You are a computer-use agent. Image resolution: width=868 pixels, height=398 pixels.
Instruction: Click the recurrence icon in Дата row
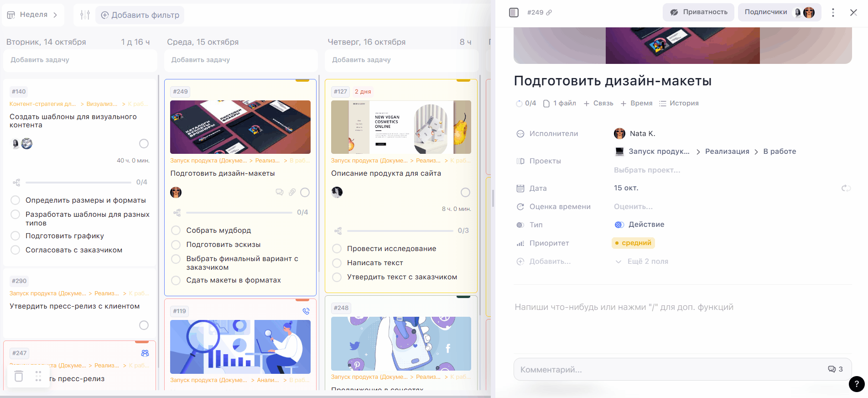click(846, 188)
